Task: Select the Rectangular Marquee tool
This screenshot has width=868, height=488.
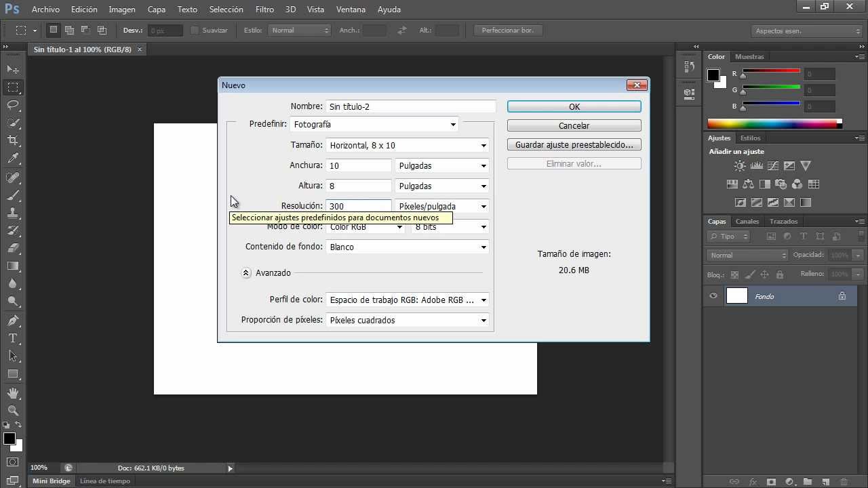Action: [x=13, y=87]
